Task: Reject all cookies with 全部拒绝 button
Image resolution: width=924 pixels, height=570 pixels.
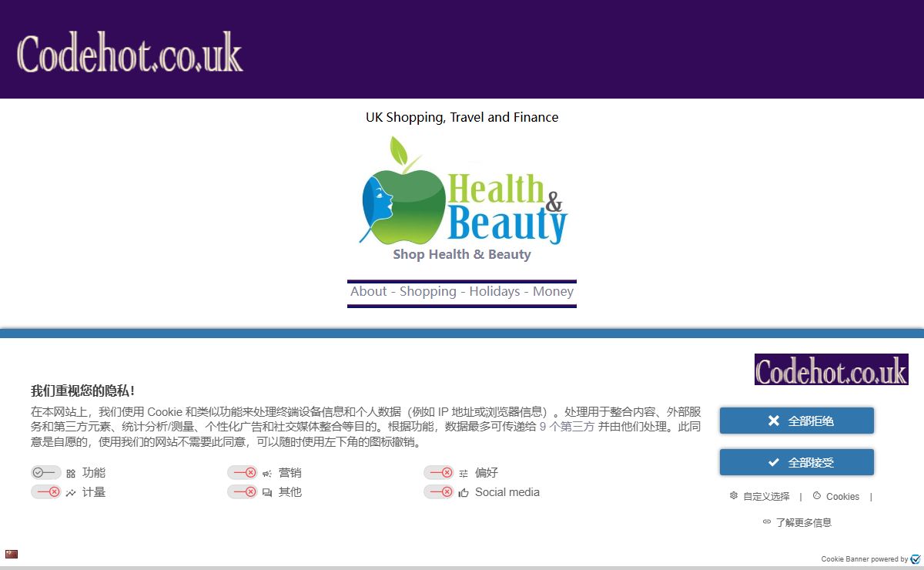Action: [797, 421]
